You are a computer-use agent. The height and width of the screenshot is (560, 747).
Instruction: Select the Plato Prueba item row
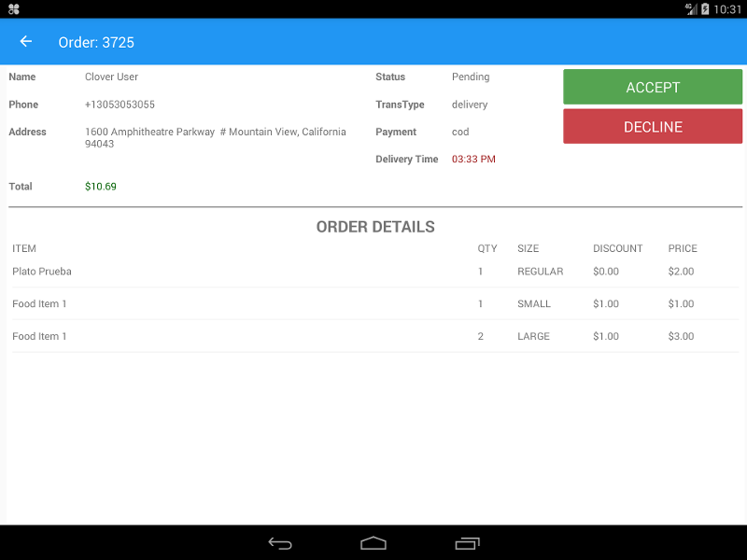point(375,272)
